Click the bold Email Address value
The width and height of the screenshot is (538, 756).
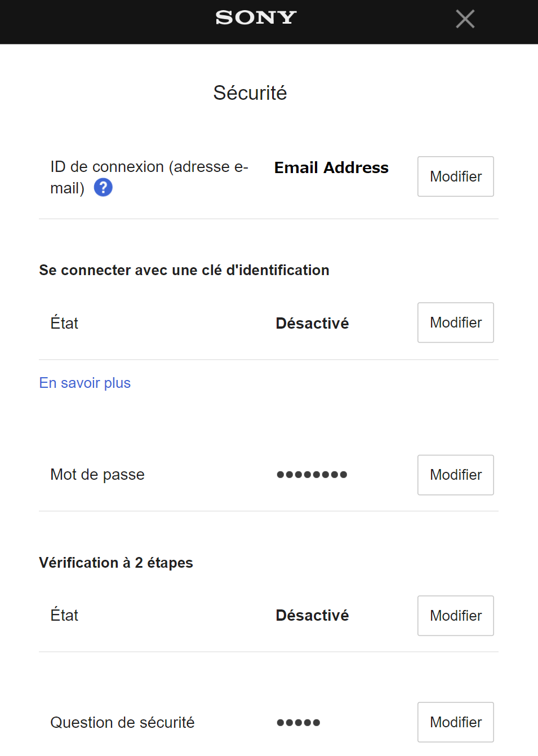coord(331,168)
